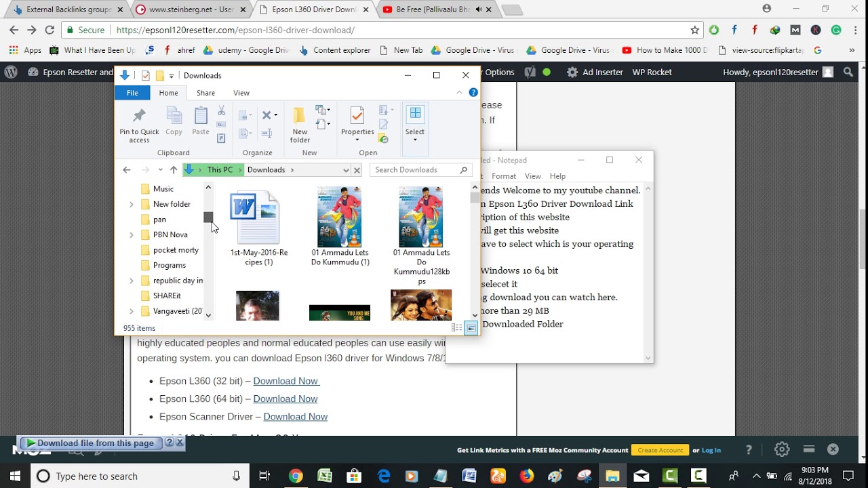This screenshot has height=488, width=868.
Task: Click This PC in breadcrumb path
Action: point(220,170)
